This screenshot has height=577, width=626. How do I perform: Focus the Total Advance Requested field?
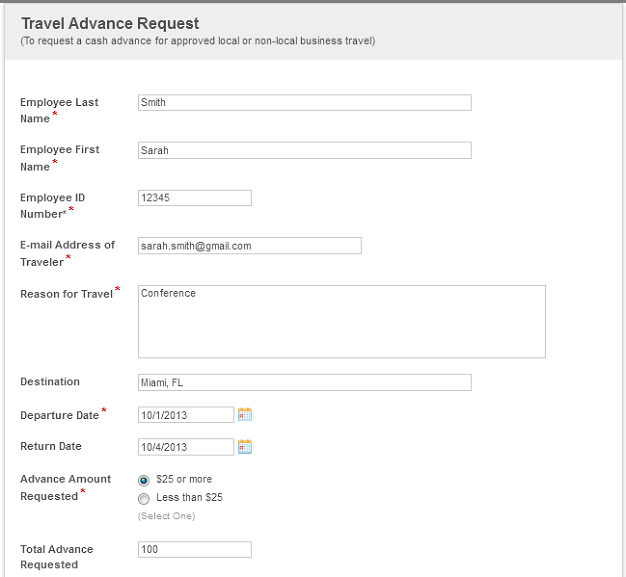pyautogui.click(x=195, y=549)
